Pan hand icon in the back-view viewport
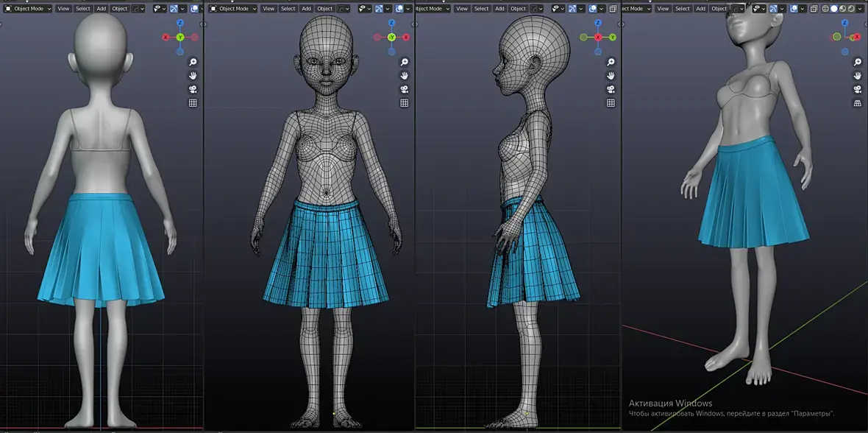The height and width of the screenshot is (433, 868). 193,75
